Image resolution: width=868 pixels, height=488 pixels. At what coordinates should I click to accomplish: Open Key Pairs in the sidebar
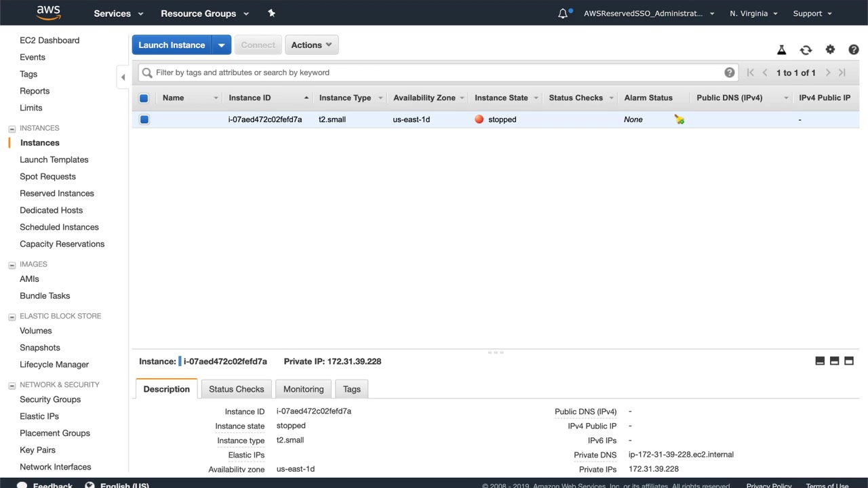[37, 450]
